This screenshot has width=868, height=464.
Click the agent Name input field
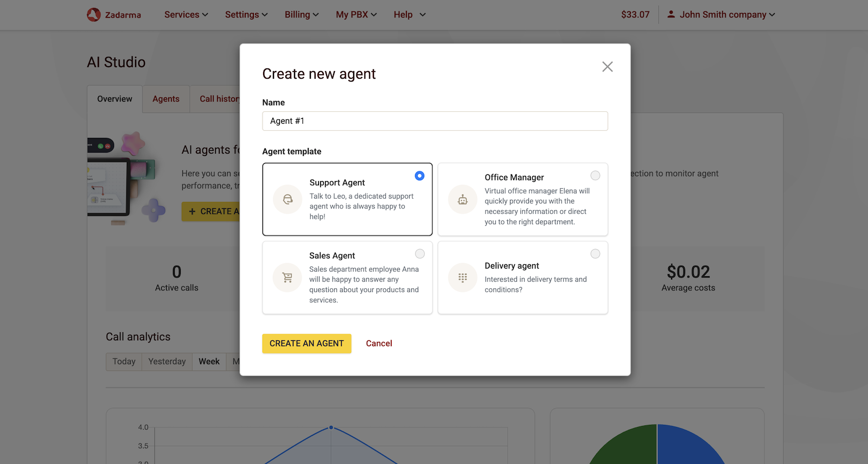pos(435,121)
